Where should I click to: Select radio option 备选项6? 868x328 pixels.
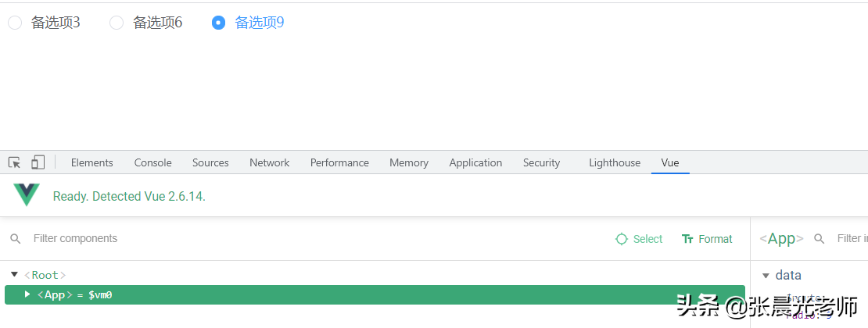tap(117, 23)
